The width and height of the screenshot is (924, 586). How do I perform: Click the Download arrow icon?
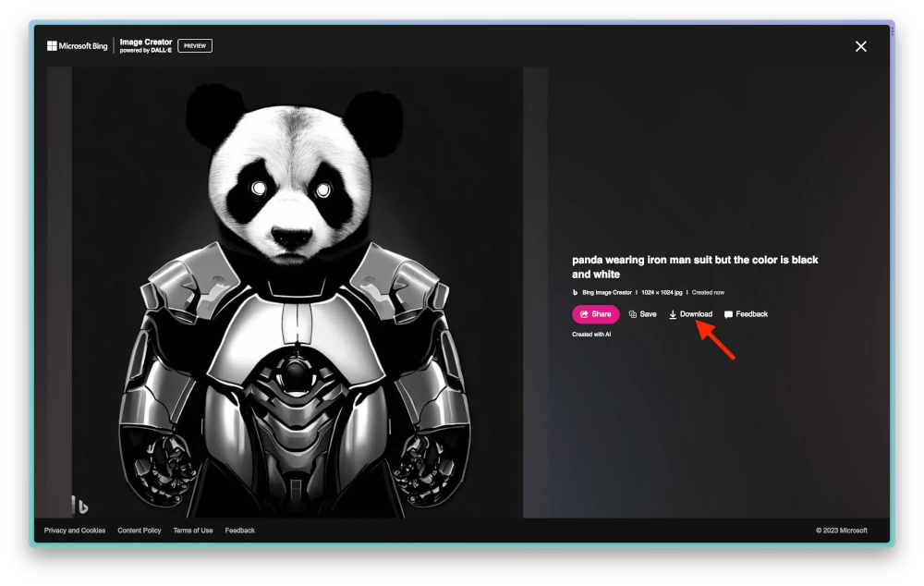point(672,314)
